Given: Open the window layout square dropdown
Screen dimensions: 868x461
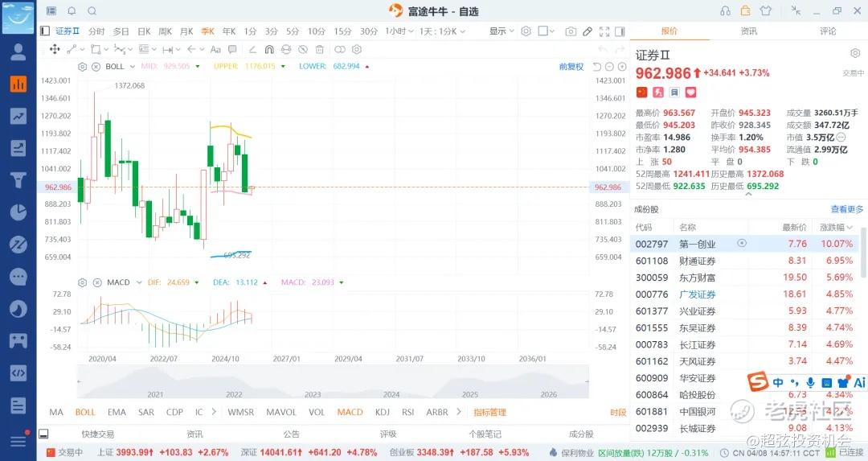Looking at the screenshot, I should [547, 31].
